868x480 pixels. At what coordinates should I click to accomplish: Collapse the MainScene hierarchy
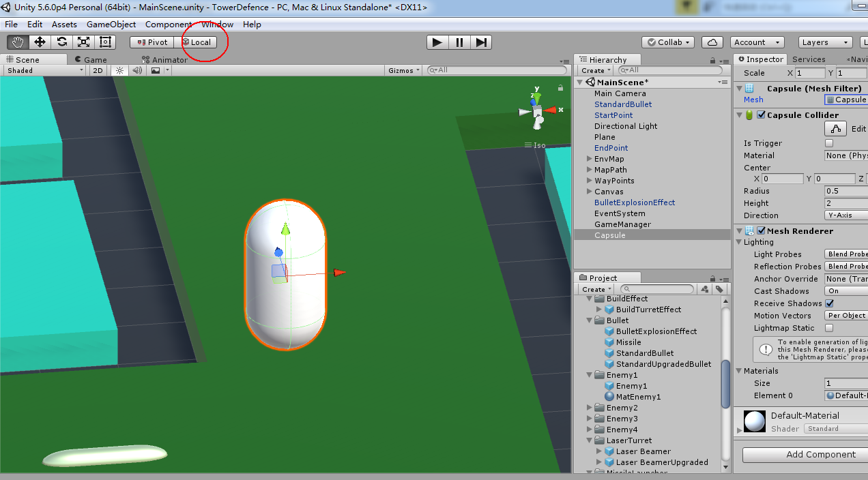pyautogui.click(x=580, y=82)
